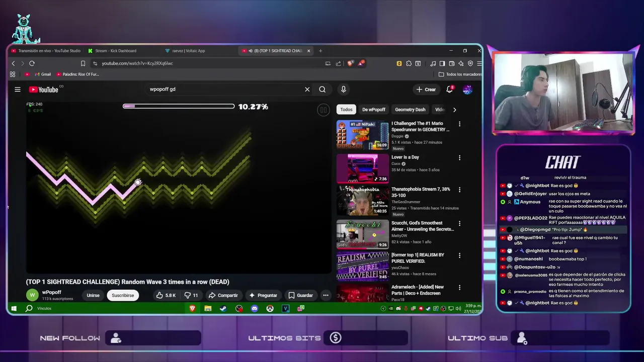Open the Scucchi God's Smoothest Aimer title
The image size is (644, 362).
[423, 226]
